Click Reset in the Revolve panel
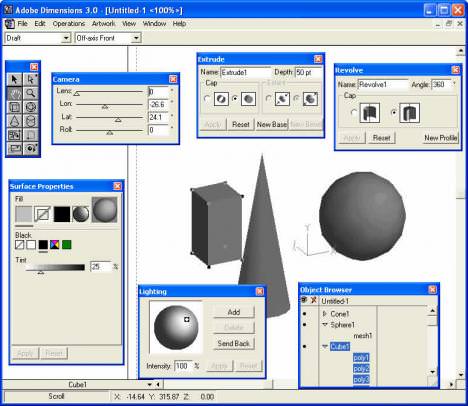Viewport: 468px width, 406px height. click(x=381, y=138)
